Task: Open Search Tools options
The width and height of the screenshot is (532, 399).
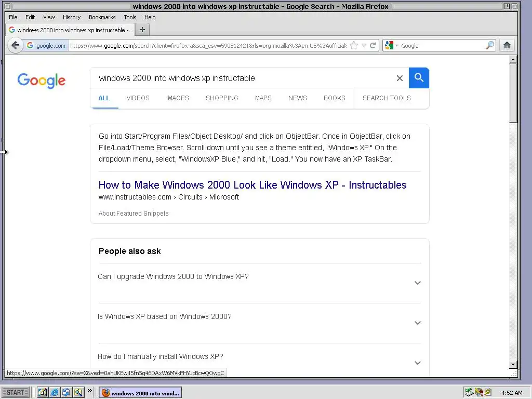Action: tap(387, 98)
